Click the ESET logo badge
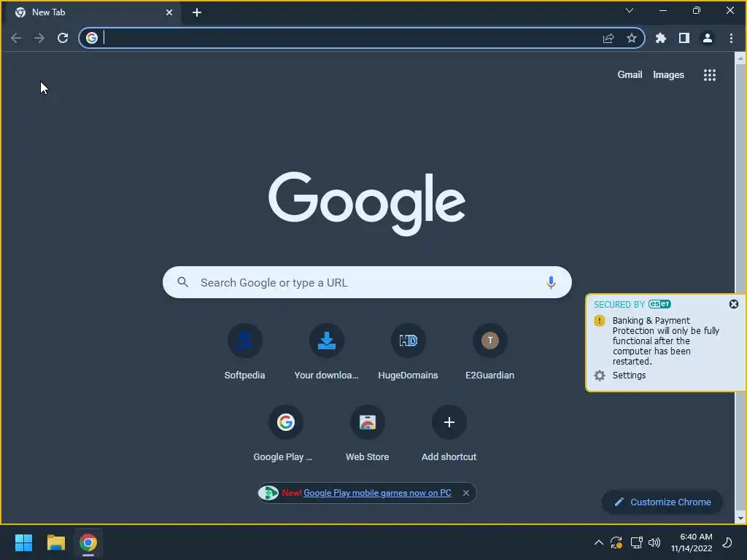This screenshot has width=747, height=560. 659,304
